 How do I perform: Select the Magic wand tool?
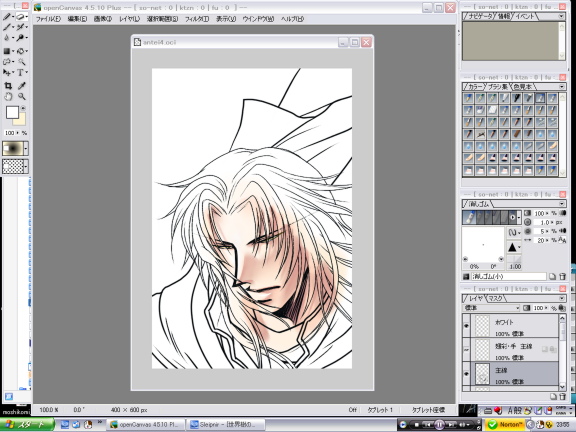click(x=21, y=62)
